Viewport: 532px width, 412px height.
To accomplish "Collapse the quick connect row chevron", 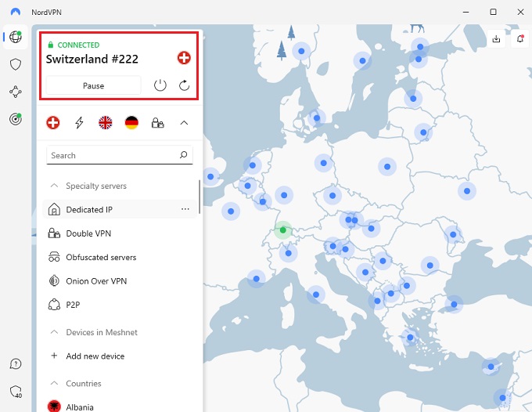I will [x=184, y=123].
